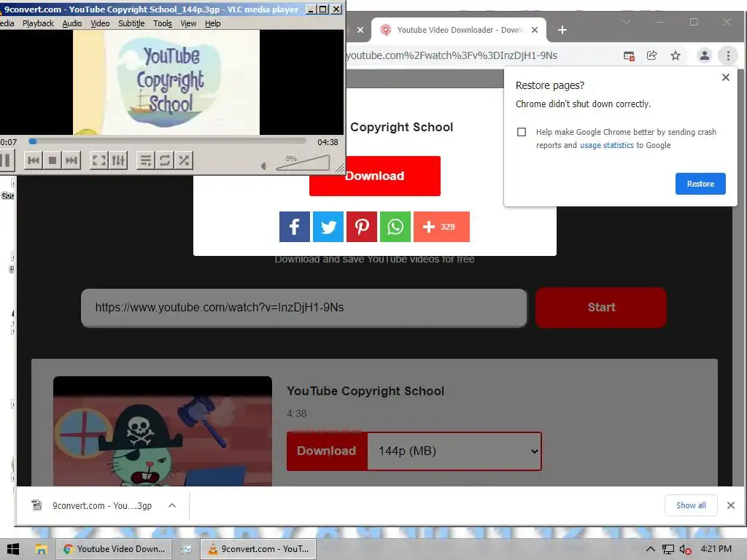
Task: Share on Pinterest
Action: coord(362,227)
